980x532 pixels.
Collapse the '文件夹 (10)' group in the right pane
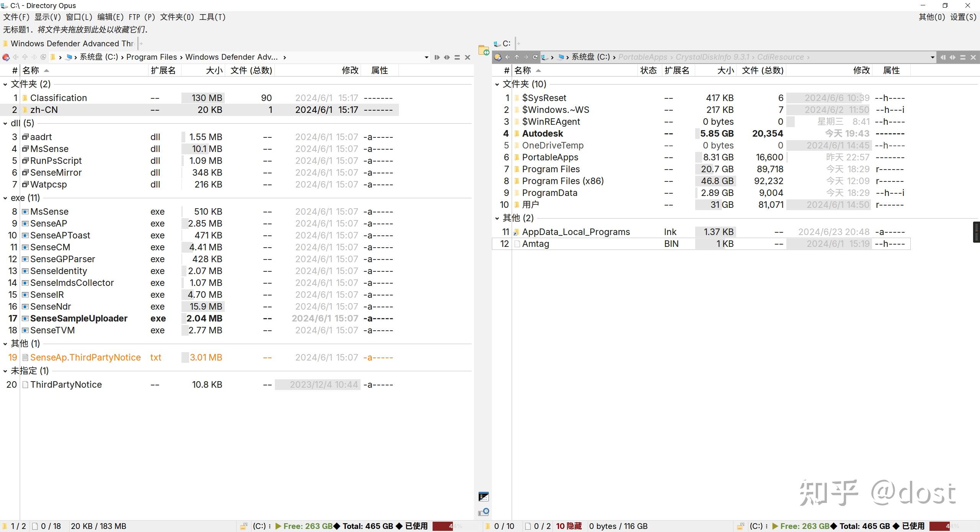[497, 84]
